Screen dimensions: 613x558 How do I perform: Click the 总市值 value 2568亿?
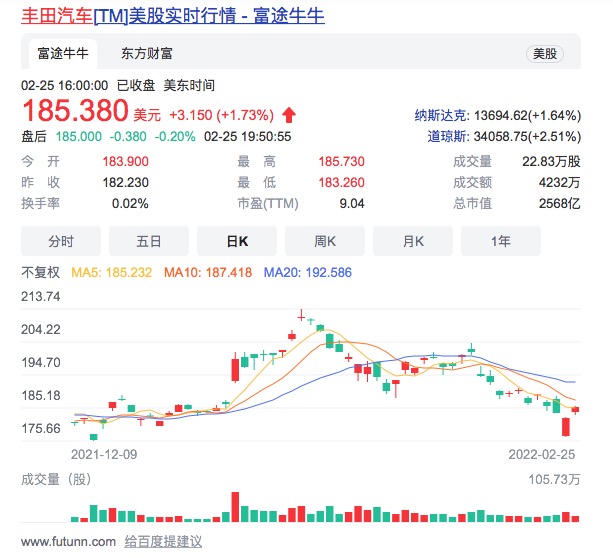click(x=559, y=204)
